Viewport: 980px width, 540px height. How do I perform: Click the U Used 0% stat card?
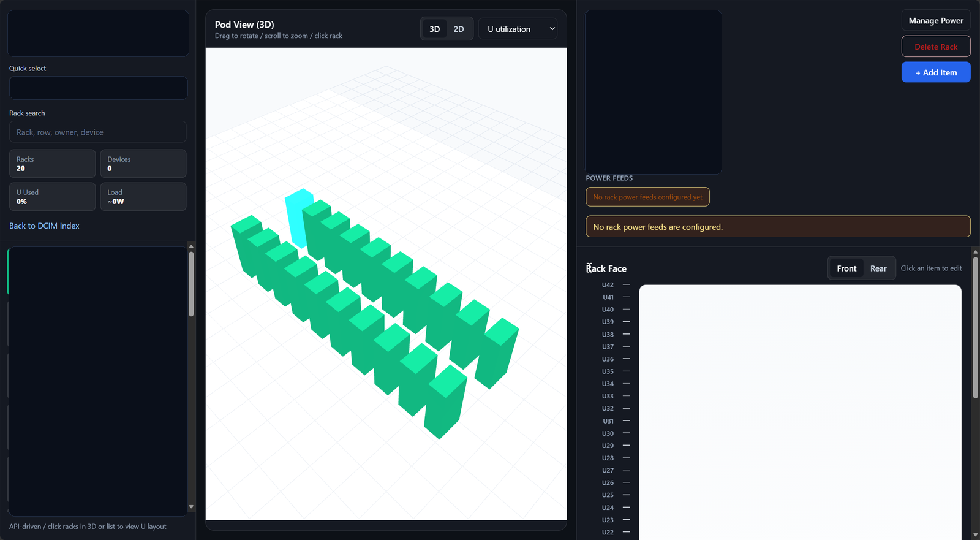coord(52,197)
